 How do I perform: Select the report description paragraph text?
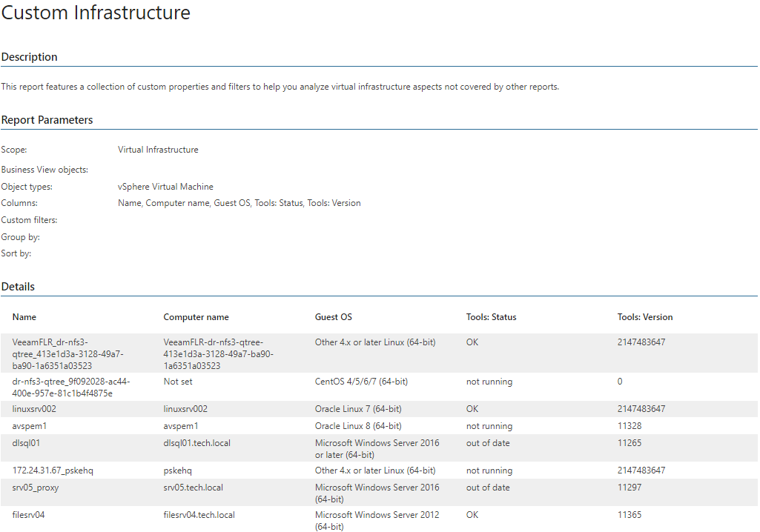[x=280, y=87]
